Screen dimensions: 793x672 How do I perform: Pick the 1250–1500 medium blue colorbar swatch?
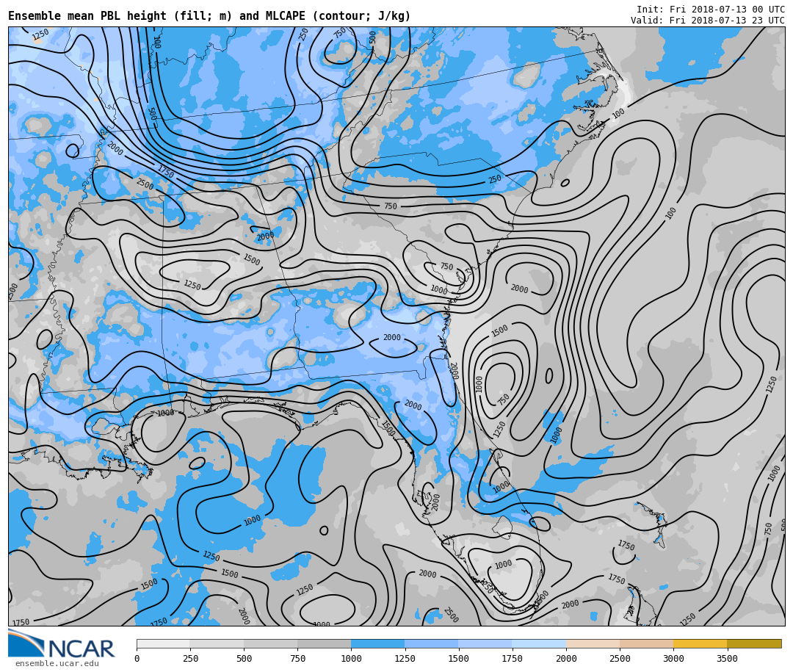[x=431, y=643]
